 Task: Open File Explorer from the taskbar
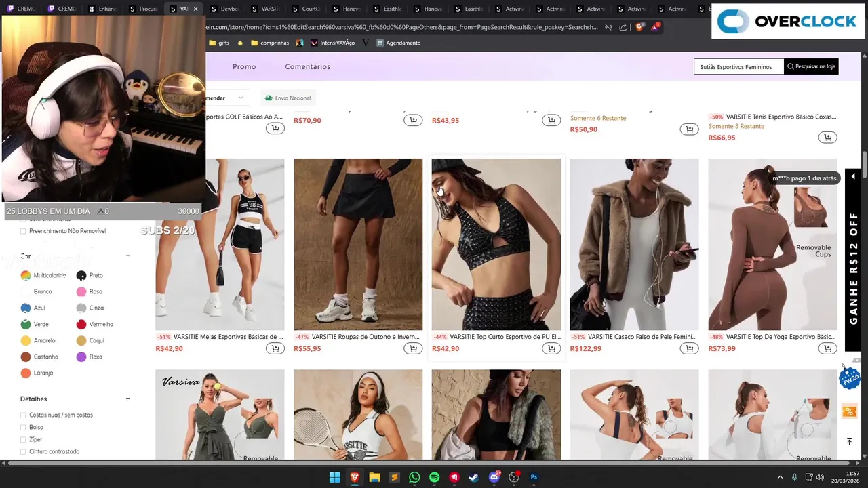click(374, 477)
